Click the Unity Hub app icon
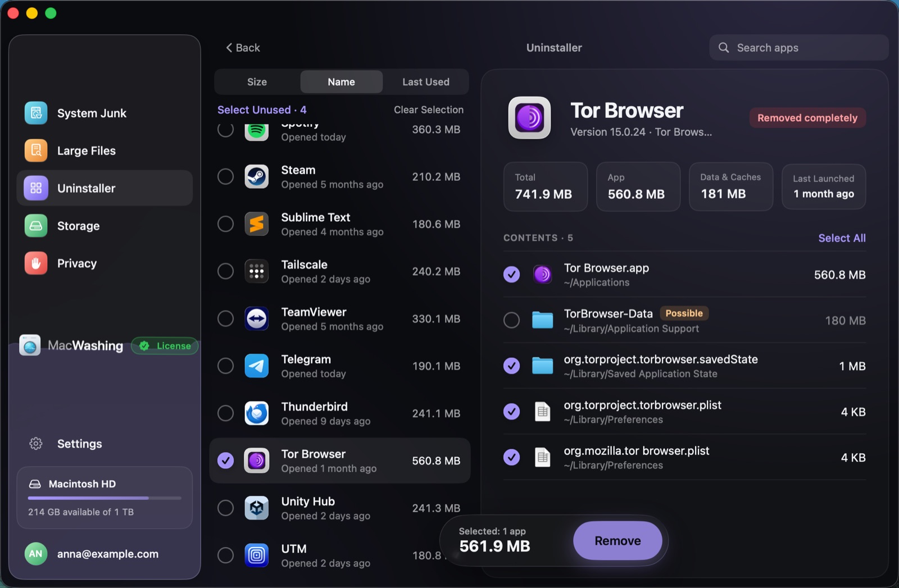 [x=257, y=508]
